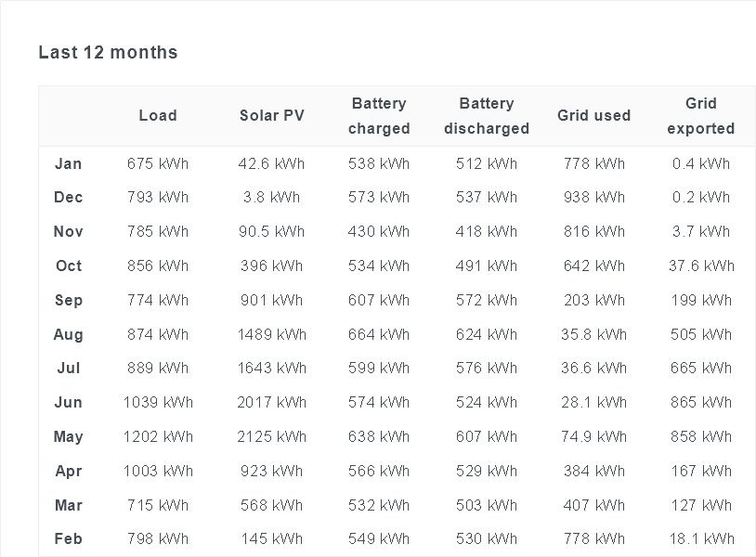Select the Solar PV column header
Image resolution: width=756 pixels, height=557 pixels.
[272, 116]
